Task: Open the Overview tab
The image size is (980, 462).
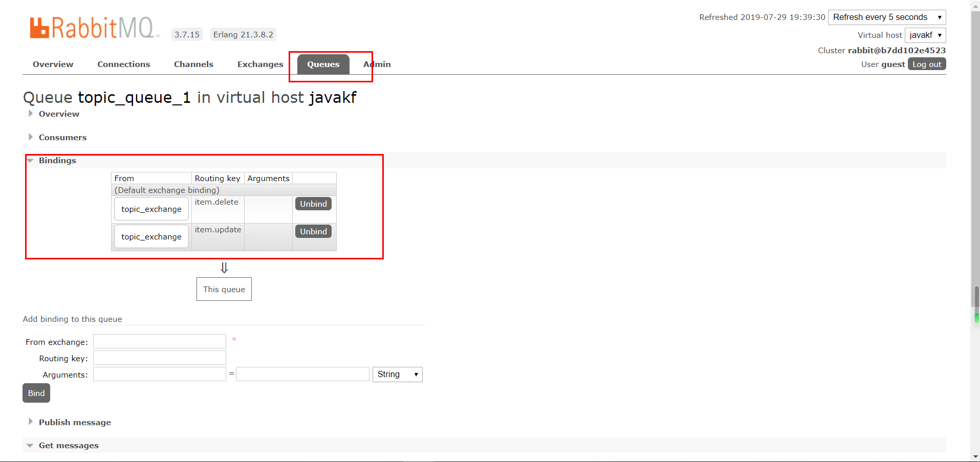Action: (53, 64)
